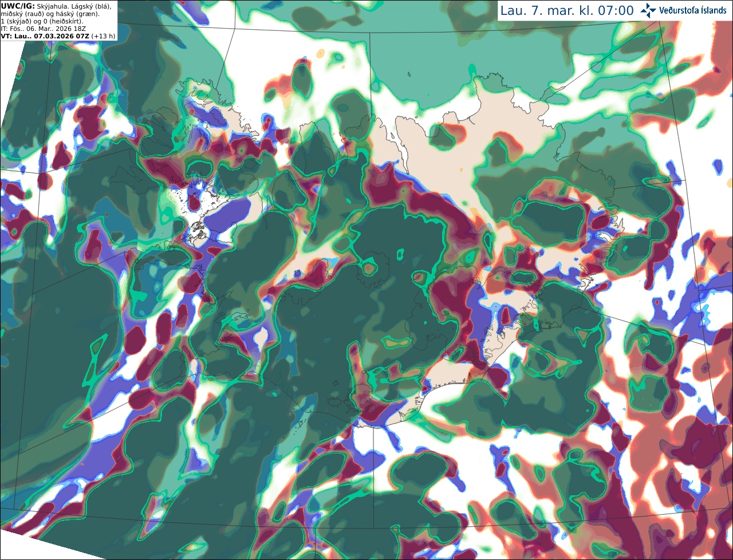Click the 'Veðurstofa Íslands' text
The image size is (733, 560).
tap(693, 10)
